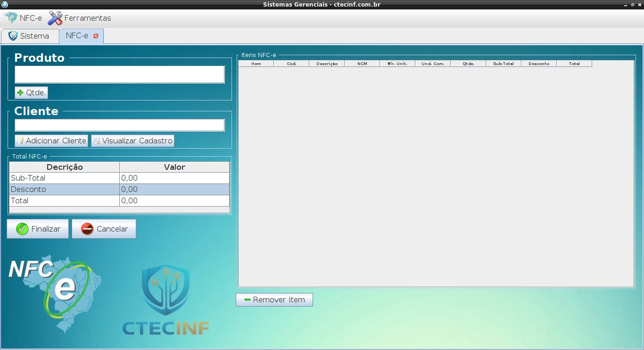Click the Desconto column header in Itens NFC-e

pyautogui.click(x=539, y=64)
